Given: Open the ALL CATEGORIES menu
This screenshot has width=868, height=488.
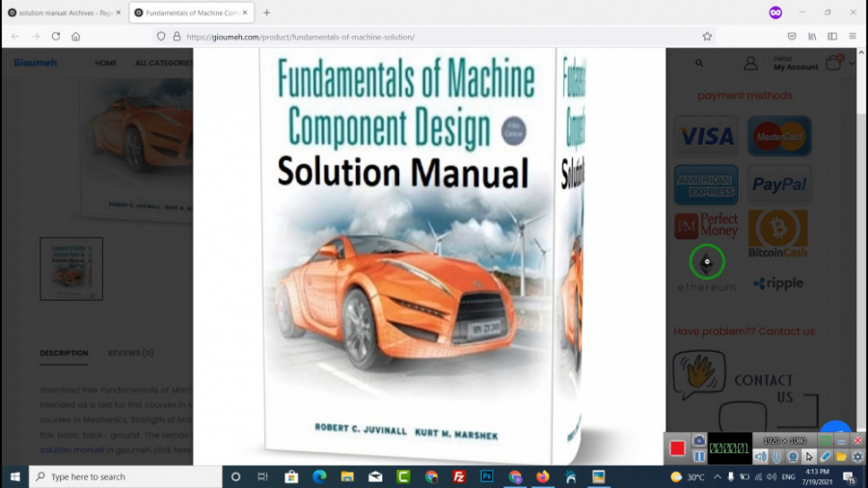Looking at the screenshot, I should tap(164, 63).
